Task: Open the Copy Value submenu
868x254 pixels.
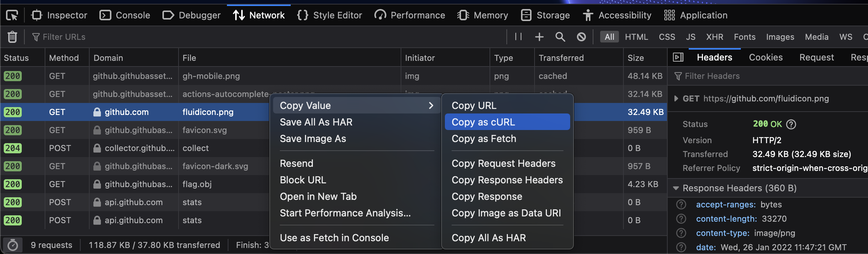Action: point(356,106)
